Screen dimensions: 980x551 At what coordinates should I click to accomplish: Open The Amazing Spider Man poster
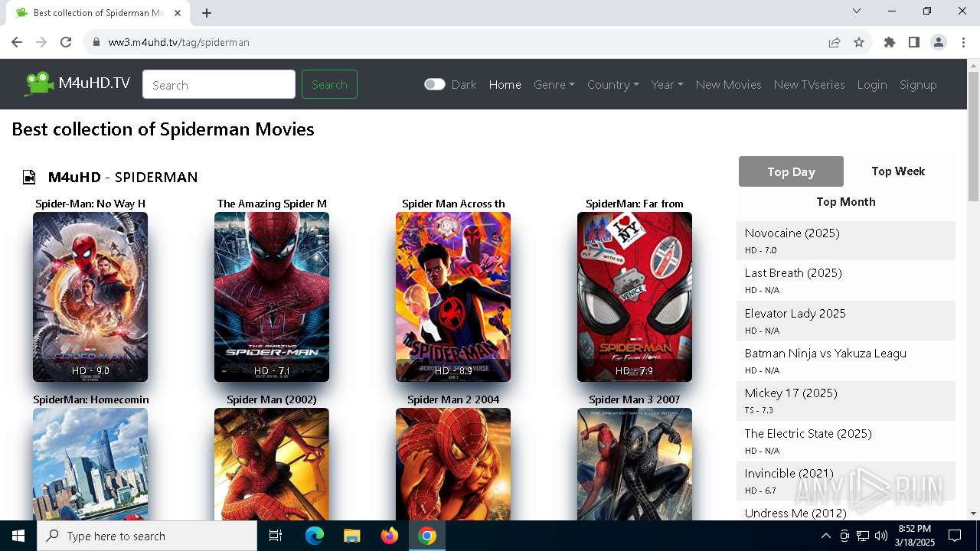coord(272,297)
